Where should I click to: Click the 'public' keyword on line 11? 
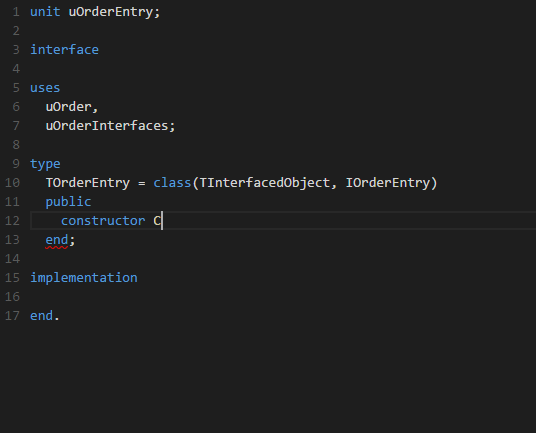click(68, 202)
